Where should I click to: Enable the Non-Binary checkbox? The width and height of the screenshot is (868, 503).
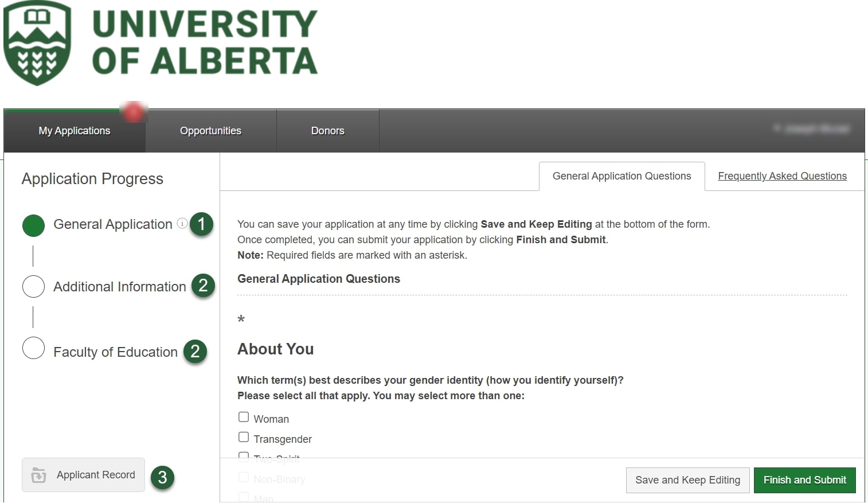[x=244, y=477]
